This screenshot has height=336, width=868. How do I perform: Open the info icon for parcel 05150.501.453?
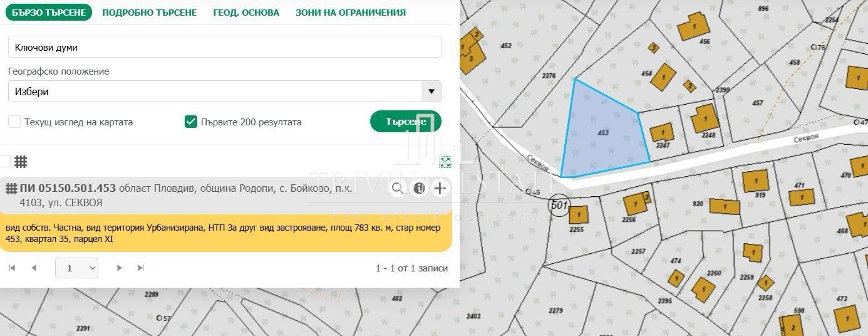point(419,188)
